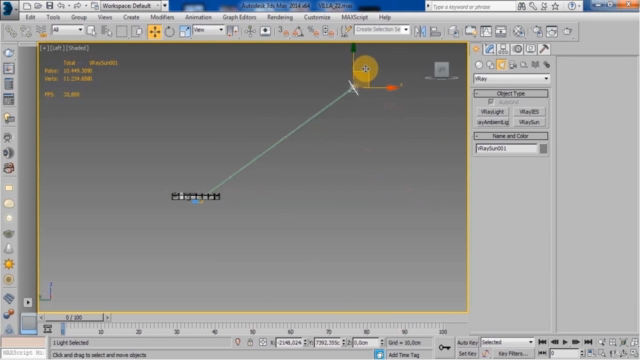Screen dimensions: 640x360
Task: Click Add Time Tag
Action: (x=404, y=355)
